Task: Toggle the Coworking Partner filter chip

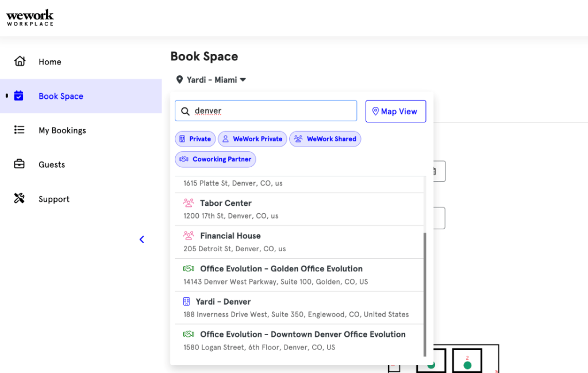Action: pos(215,159)
